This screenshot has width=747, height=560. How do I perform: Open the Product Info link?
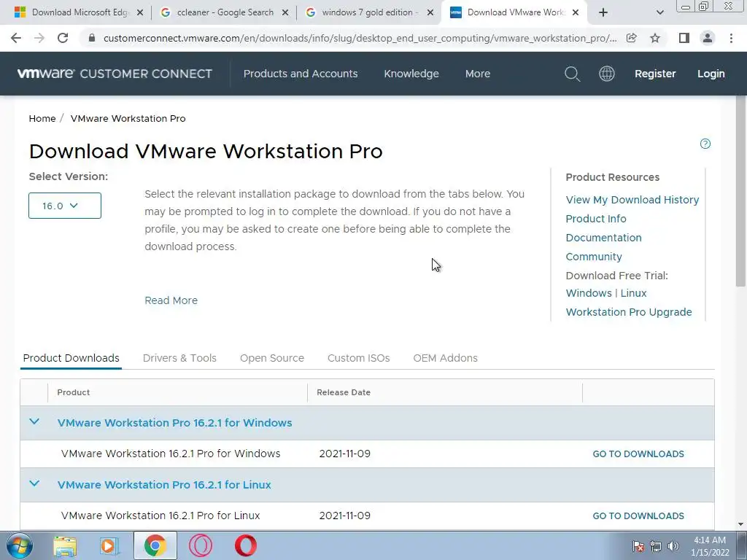click(x=596, y=219)
